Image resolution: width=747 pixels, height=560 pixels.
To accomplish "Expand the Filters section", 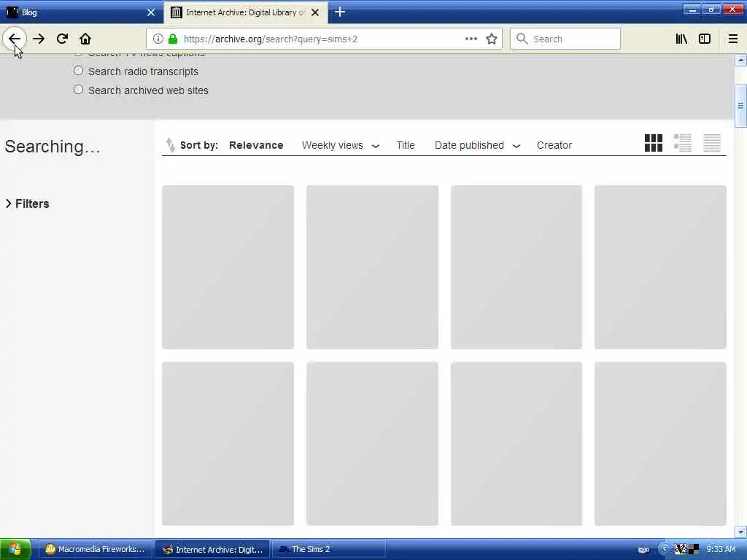I will [x=27, y=203].
